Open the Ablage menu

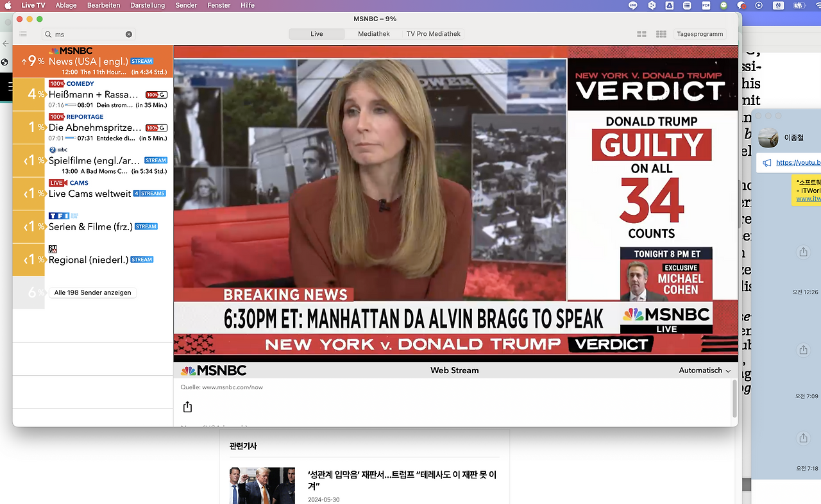[x=66, y=5]
